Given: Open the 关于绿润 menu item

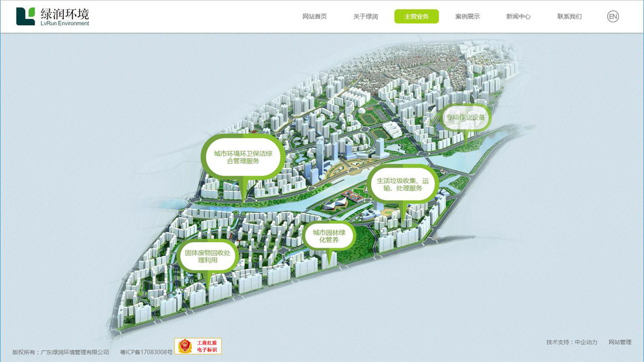Looking at the screenshot, I should point(365,16).
